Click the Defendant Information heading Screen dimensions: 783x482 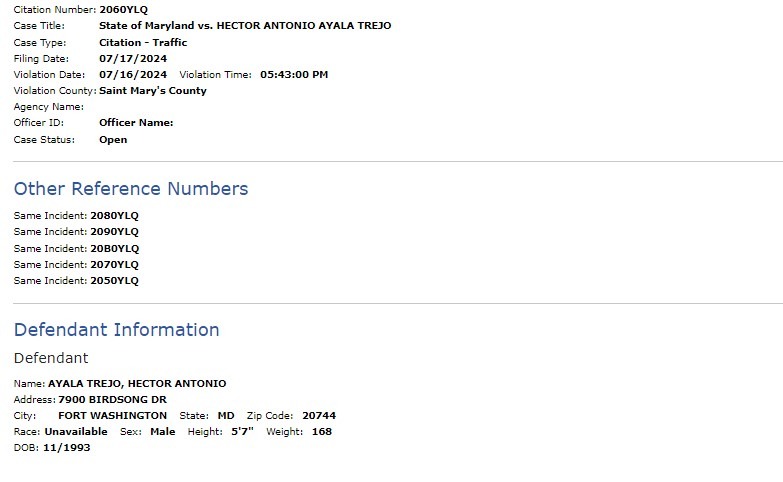click(x=116, y=330)
